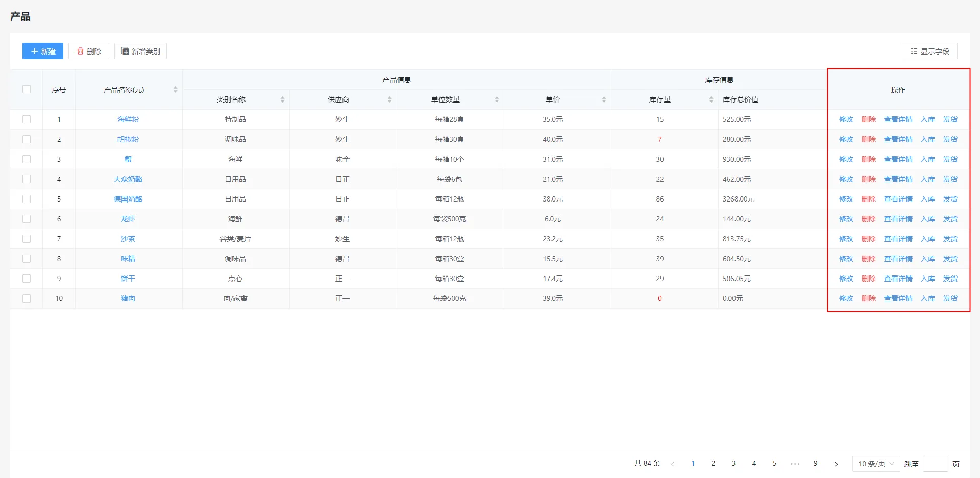Screen dimensions: 980x478
Task: Sort the table by 单价 arrows
Action: pos(604,99)
